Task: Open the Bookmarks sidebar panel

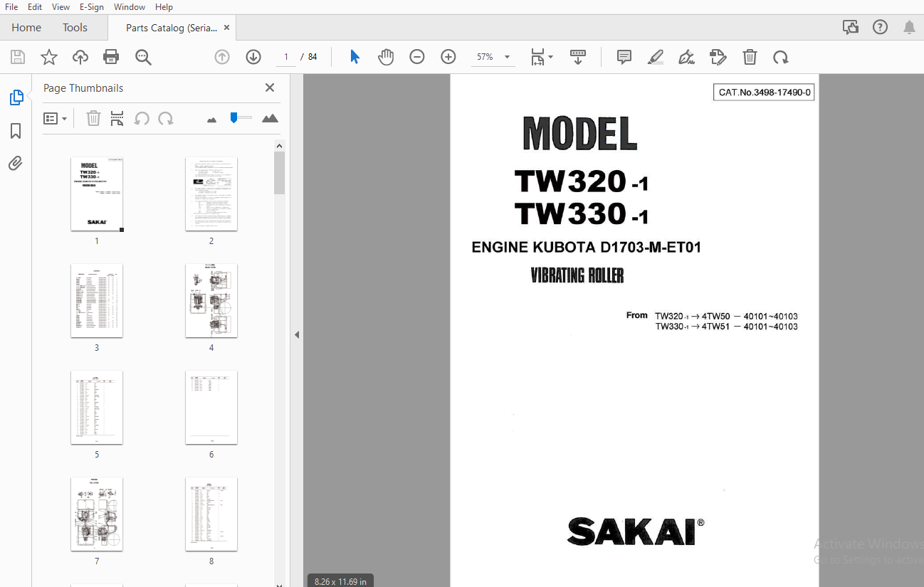Action: pos(16,131)
